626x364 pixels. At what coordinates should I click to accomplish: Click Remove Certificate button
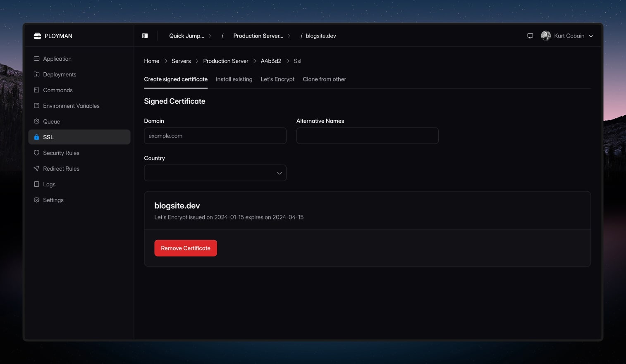click(x=186, y=248)
